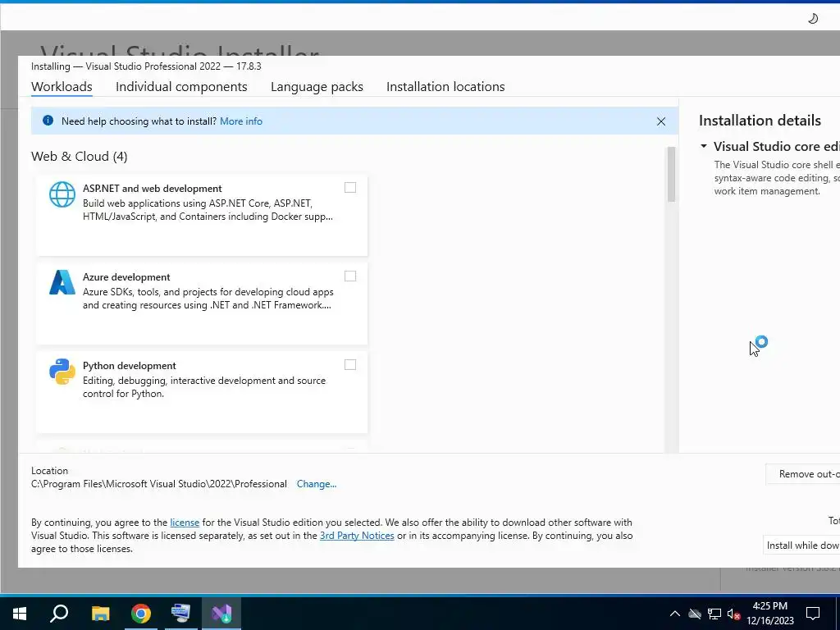Open taskbar Search magnifier
Image resolution: width=840 pixels, height=630 pixels.
[59, 614]
